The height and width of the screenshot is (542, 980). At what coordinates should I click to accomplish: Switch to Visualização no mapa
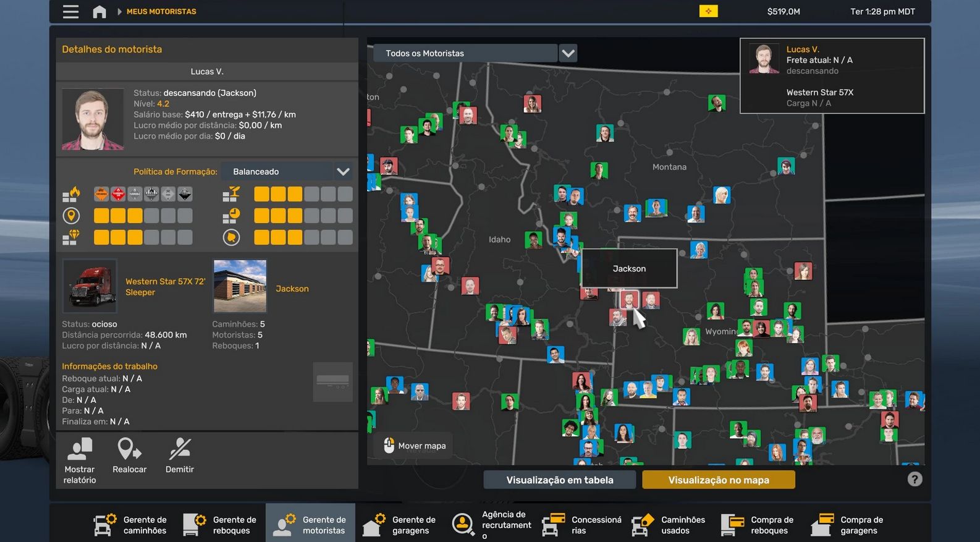click(x=719, y=480)
